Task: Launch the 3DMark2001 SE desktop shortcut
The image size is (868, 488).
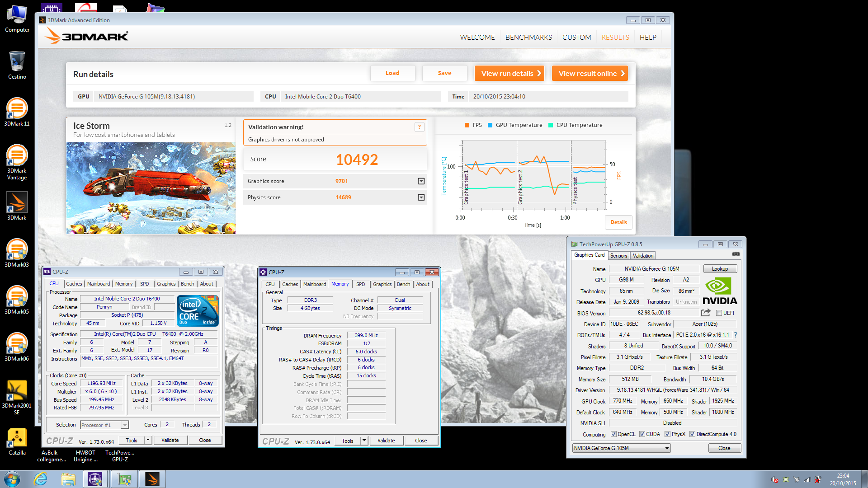Action: [17, 397]
